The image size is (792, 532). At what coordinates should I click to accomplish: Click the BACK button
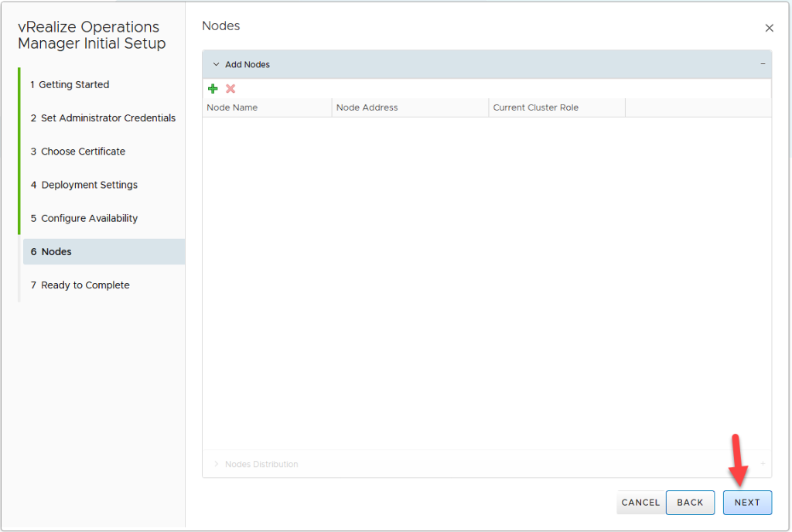[x=690, y=503]
